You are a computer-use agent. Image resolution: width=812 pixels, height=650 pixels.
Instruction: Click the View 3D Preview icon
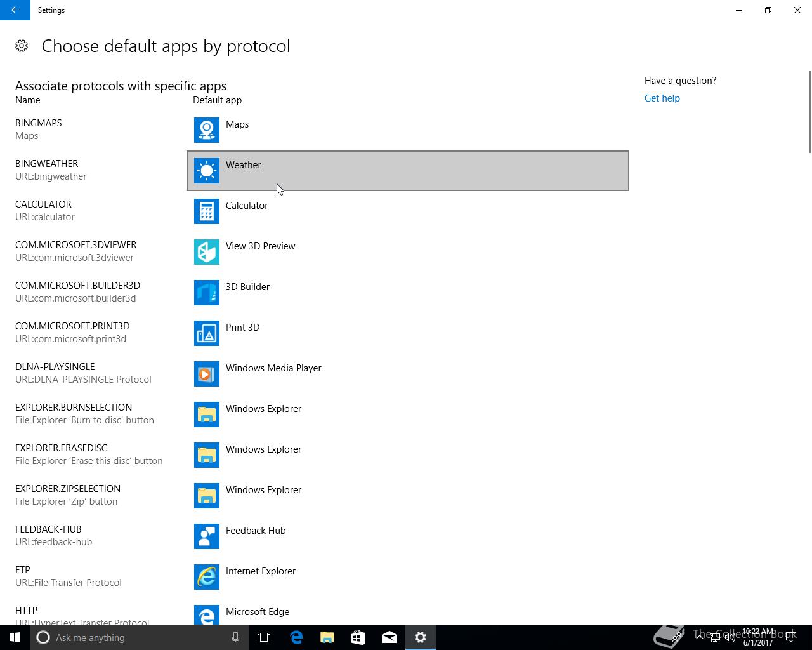207,252
